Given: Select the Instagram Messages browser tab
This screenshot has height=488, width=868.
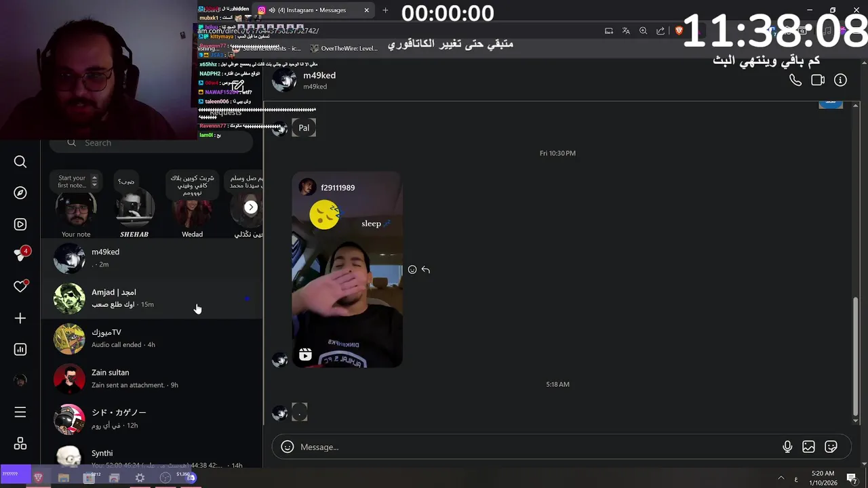Looking at the screenshot, I should (x=312, y=10).
